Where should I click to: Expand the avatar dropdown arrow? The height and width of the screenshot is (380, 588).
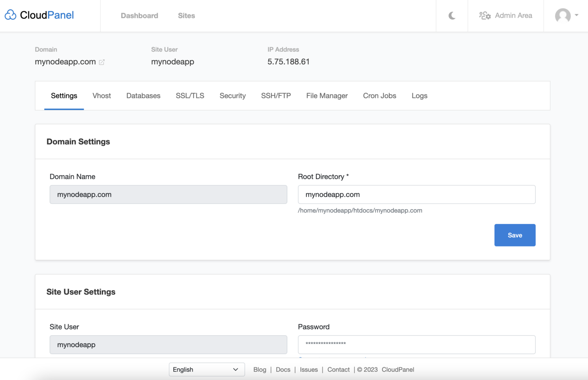(577, 16)
